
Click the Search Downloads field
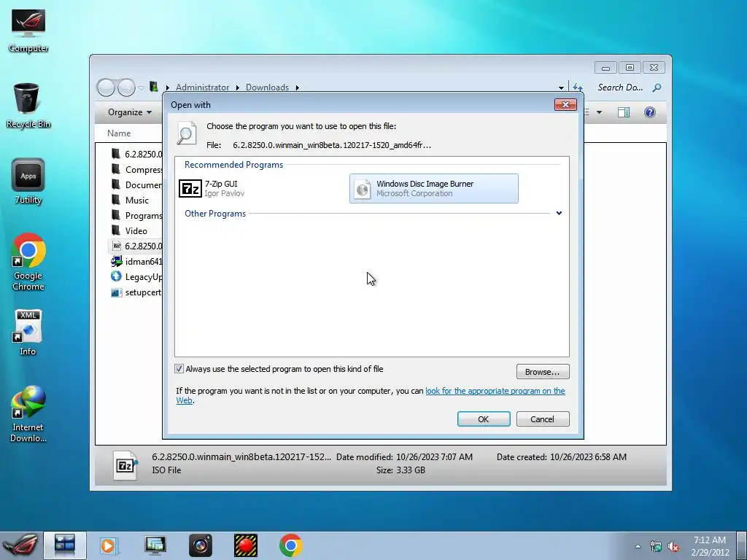coord(620,87)
